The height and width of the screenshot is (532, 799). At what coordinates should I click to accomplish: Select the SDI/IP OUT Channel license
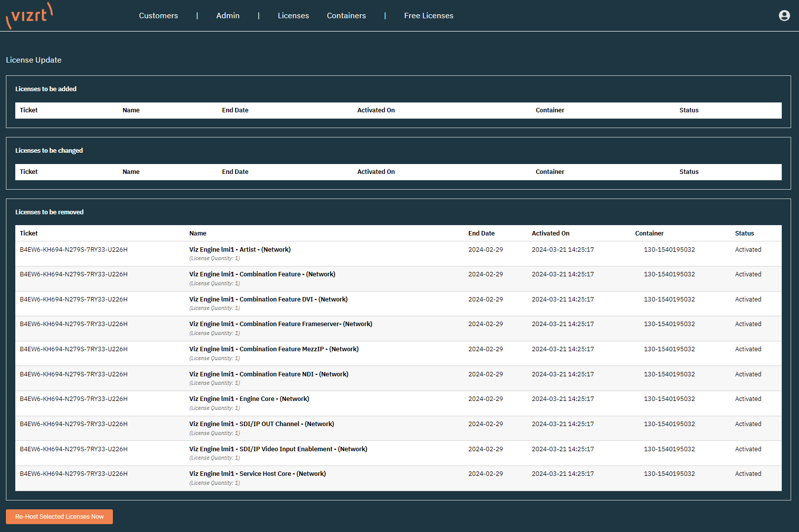tap(261, 424)
